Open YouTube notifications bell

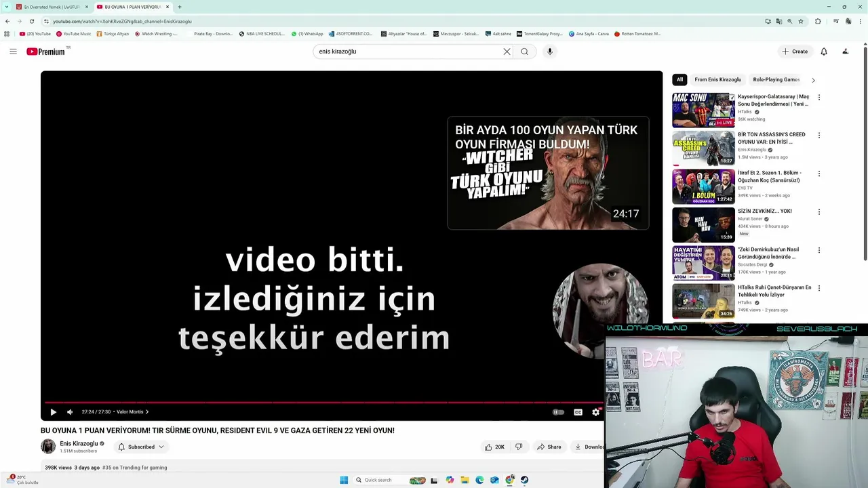point(824,52)
